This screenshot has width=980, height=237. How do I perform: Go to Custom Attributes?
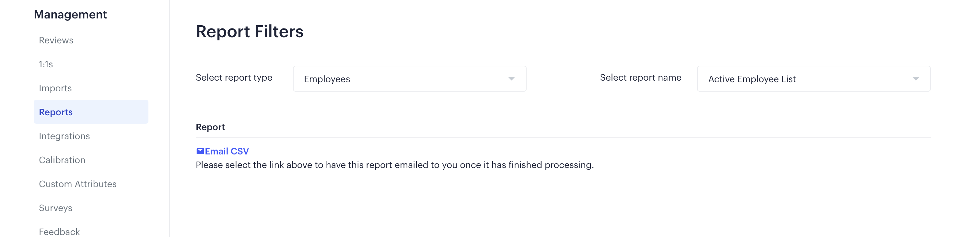(77, 184)
